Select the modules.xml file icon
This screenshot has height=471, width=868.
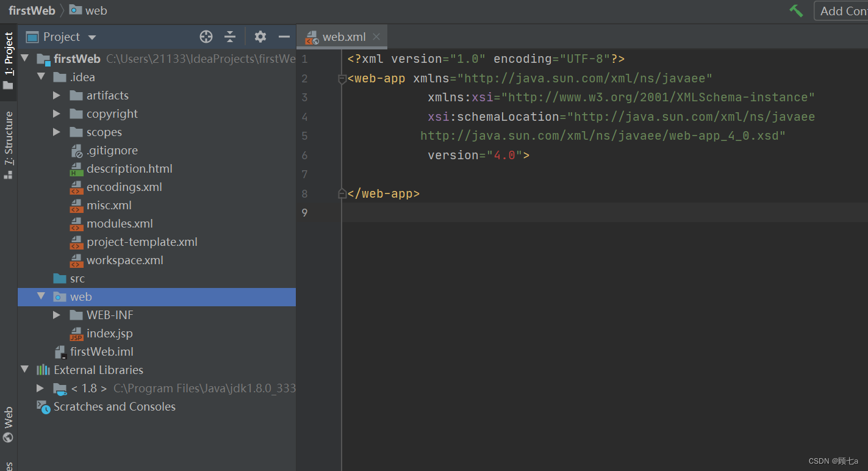coord(76,224)
